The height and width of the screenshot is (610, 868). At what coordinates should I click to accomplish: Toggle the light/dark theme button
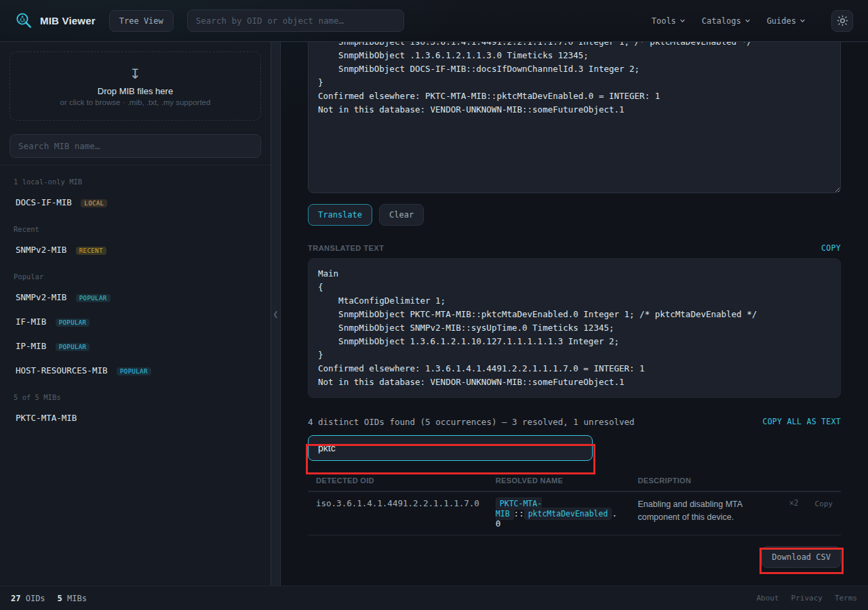842,21
